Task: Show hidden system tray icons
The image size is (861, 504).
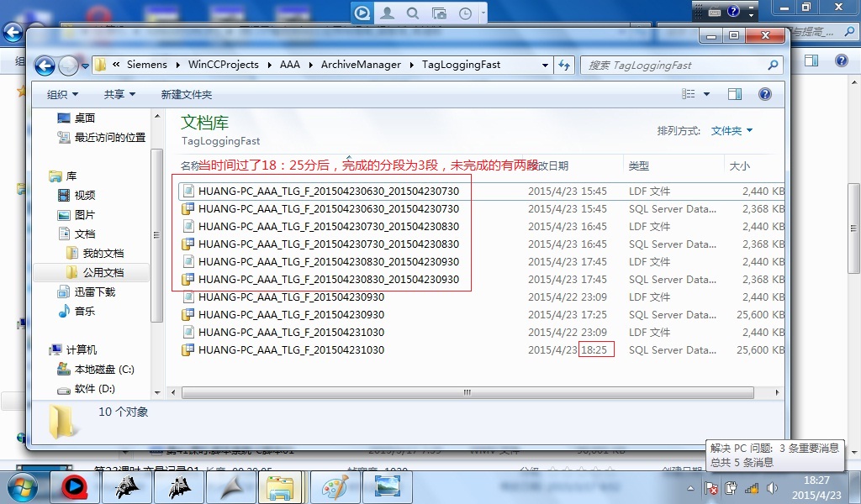Action: pos(691,488)
